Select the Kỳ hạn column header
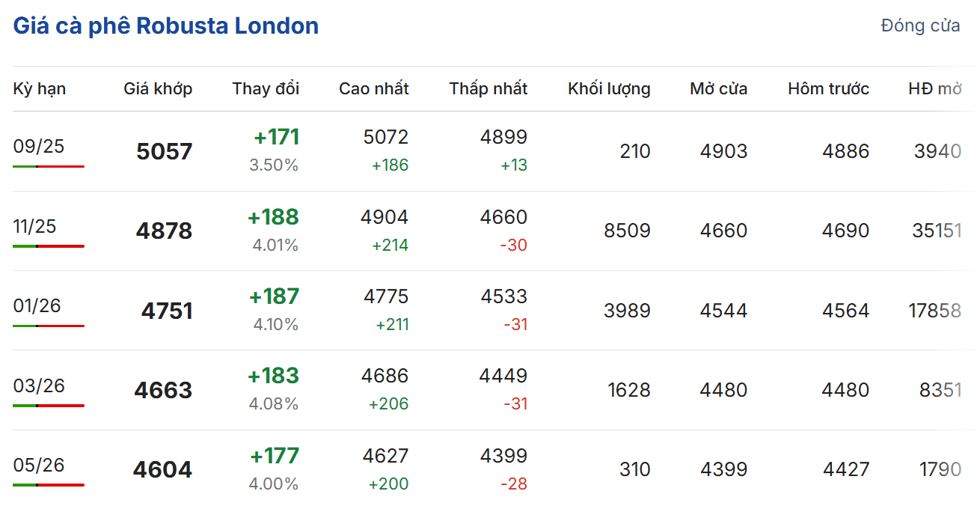The image size is (980, 509). click(40, 89)
